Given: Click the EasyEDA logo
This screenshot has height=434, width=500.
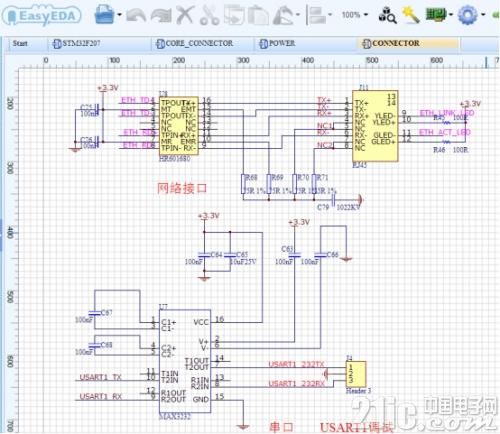Looking at the screenshot, I should point(41,16).
